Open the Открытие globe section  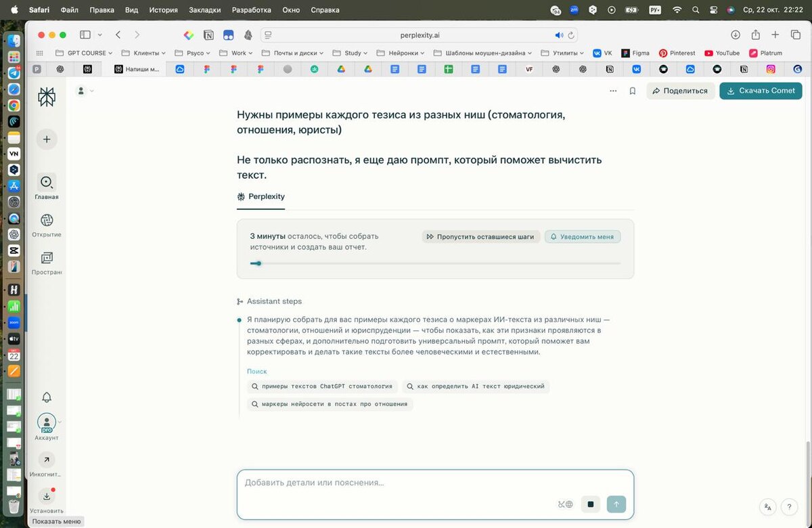click(47, 225)
